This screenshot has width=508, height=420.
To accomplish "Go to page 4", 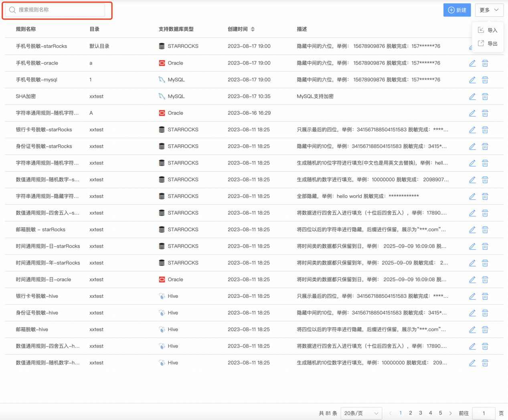I will (x=431, y=413).
